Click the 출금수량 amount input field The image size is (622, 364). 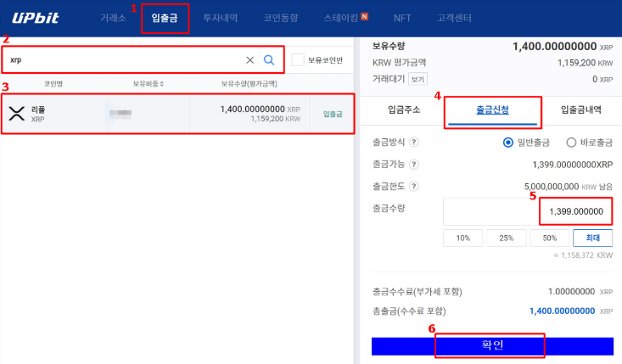528,211
